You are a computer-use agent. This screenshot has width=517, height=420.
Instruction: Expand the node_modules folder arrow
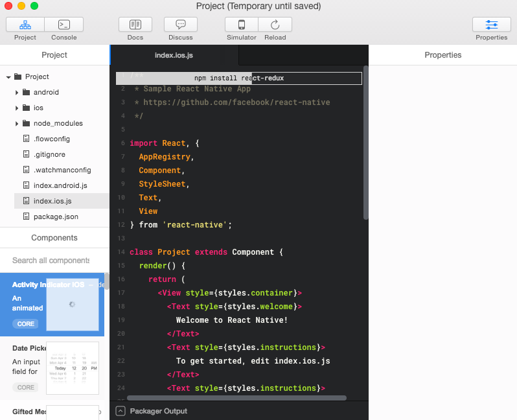pyautogui.click(x=17, y=124)
